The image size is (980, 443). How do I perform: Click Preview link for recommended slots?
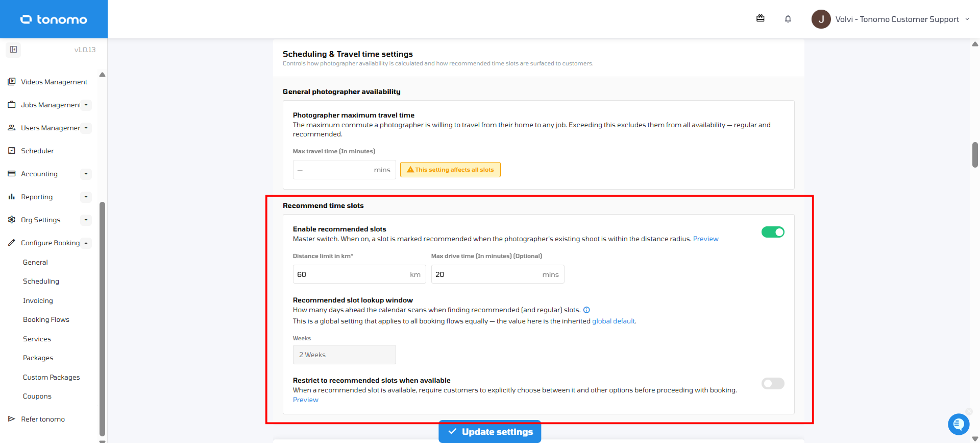[x=705, y=239]
